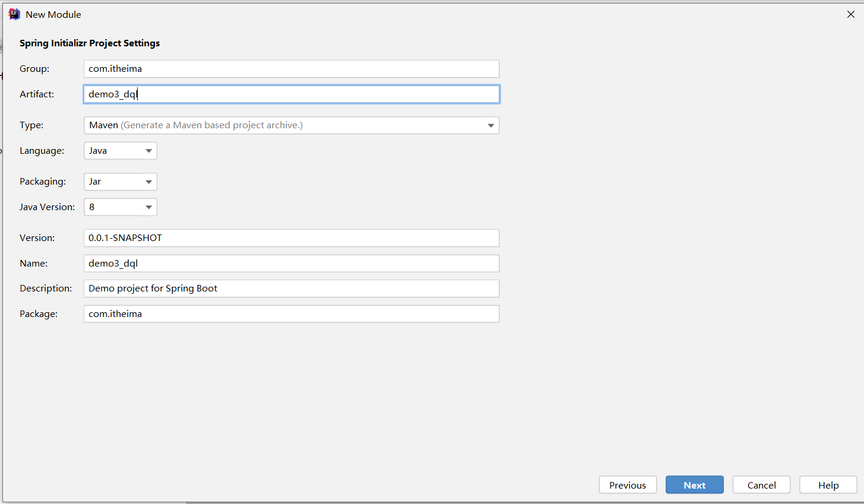
Task: Click the Java Version dropdown arrow
Action: [x=148, y=207]
